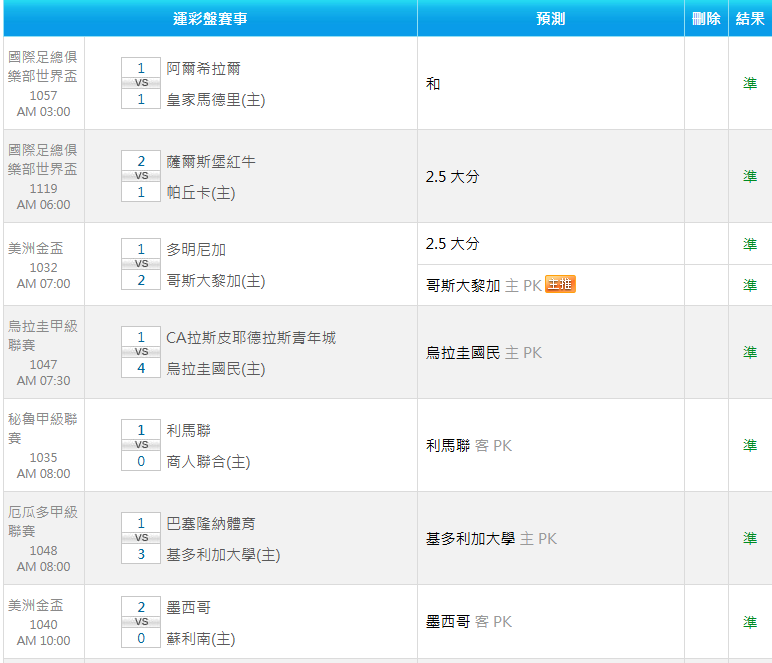Click match time AM 07:30
This screenshot has height=663, width=772.
coord(43,381)
